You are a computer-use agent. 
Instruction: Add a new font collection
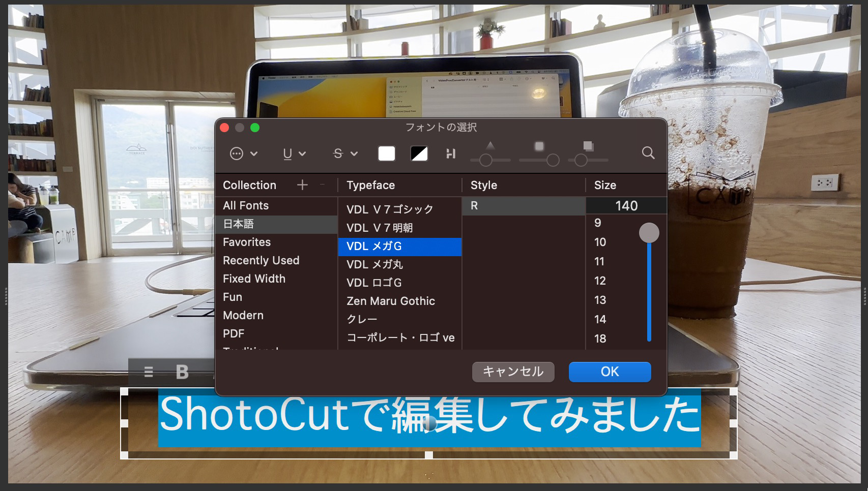[302, 185]
